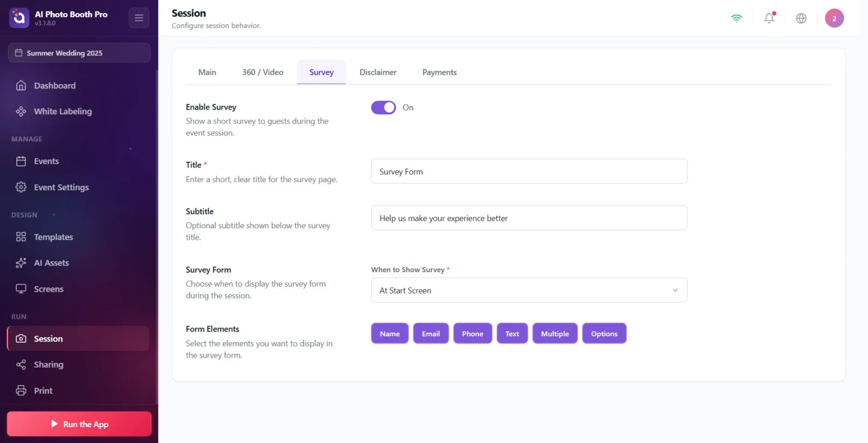Click the Templates grid icon

click(21, 237)
